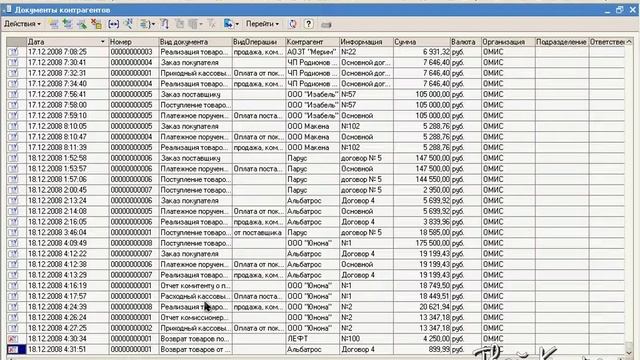Click the filter history toolbar icon
Image resolution: width=640 pixels, height=360 pixels.
[193, 24]
